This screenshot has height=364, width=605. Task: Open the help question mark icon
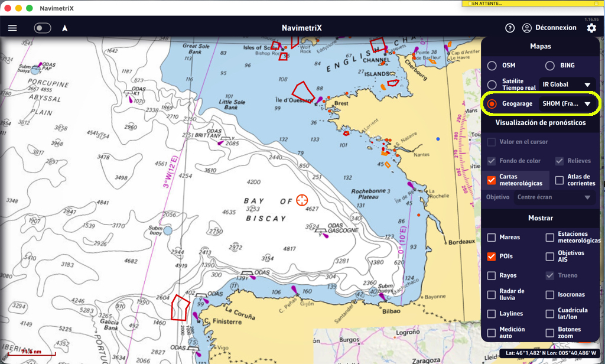tap(510, 28)
